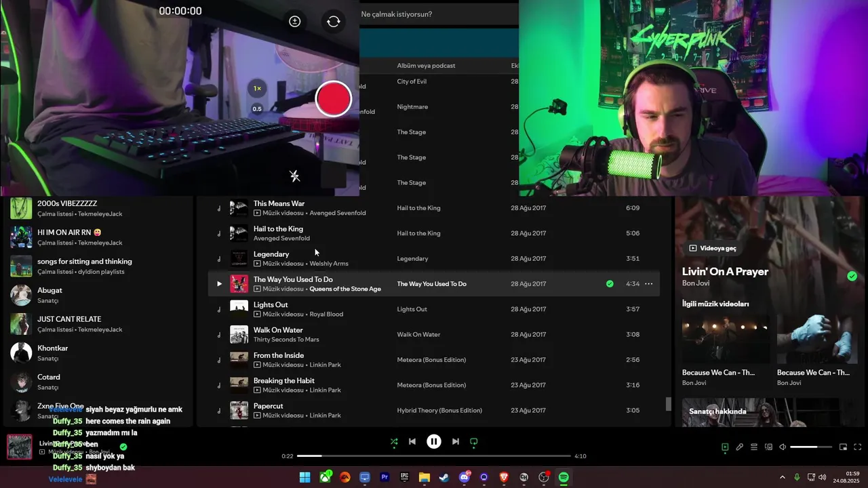The height and width of the screenshot is (488, 868).
Task: Open 'Nightmare' album link
Action: coord(412,107)
